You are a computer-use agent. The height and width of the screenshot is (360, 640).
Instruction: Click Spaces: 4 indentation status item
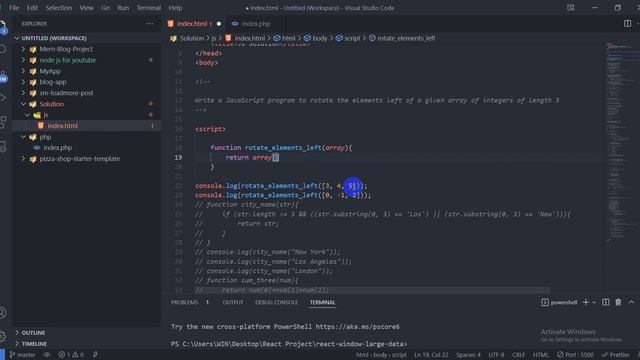(x=468, y=355)
